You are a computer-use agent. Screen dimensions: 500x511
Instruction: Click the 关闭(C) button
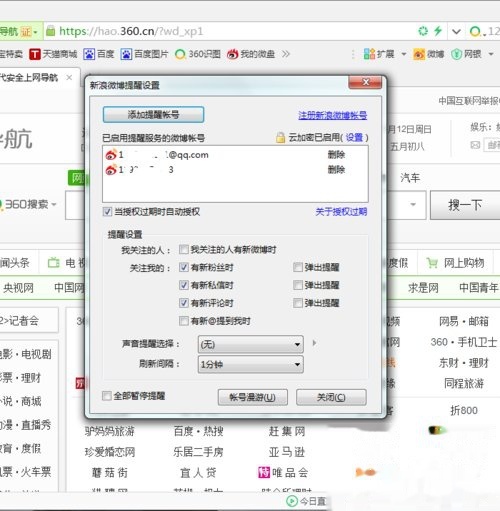pos(331,397)
